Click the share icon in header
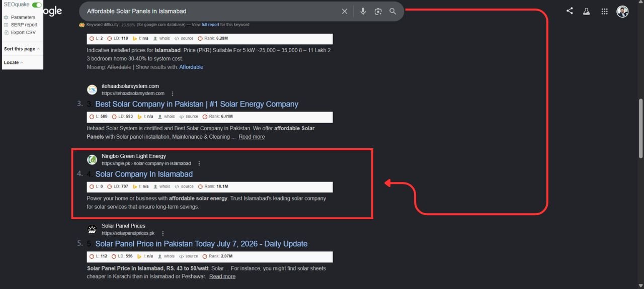This screenshot has height=289, width=644. tap(570, 11)
